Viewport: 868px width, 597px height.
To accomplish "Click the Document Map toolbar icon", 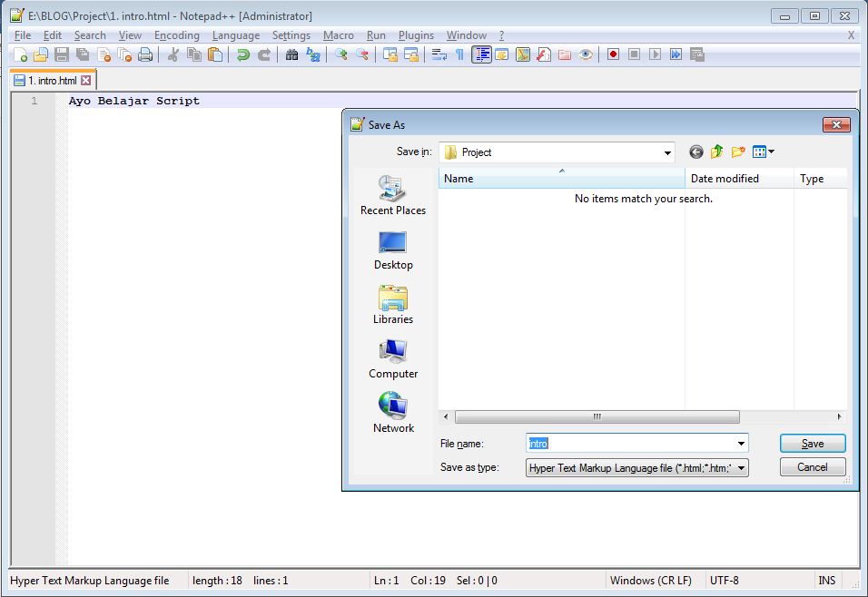I will [523, 54].
